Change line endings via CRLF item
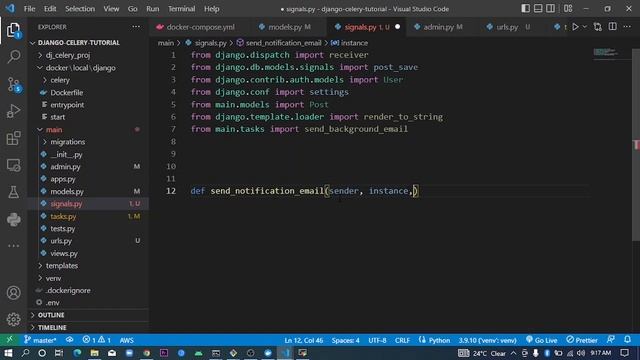 coord(402,340)
